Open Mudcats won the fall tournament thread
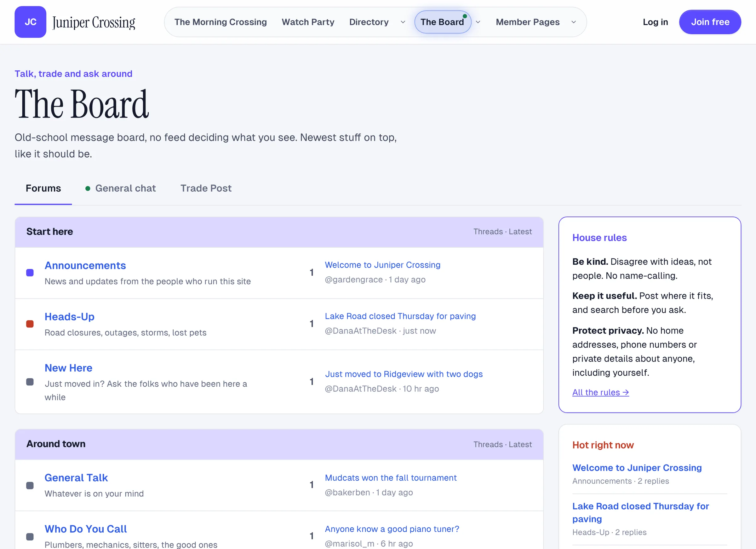The width and height of the screenshot is (756, 549). (391, 478)
